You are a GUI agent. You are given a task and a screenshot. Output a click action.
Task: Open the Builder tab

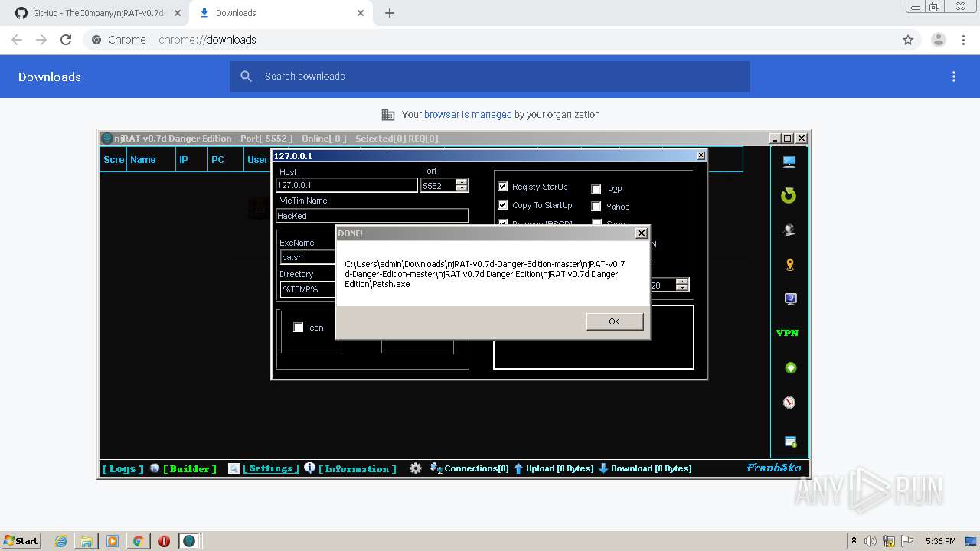click(x=190, y=468)
